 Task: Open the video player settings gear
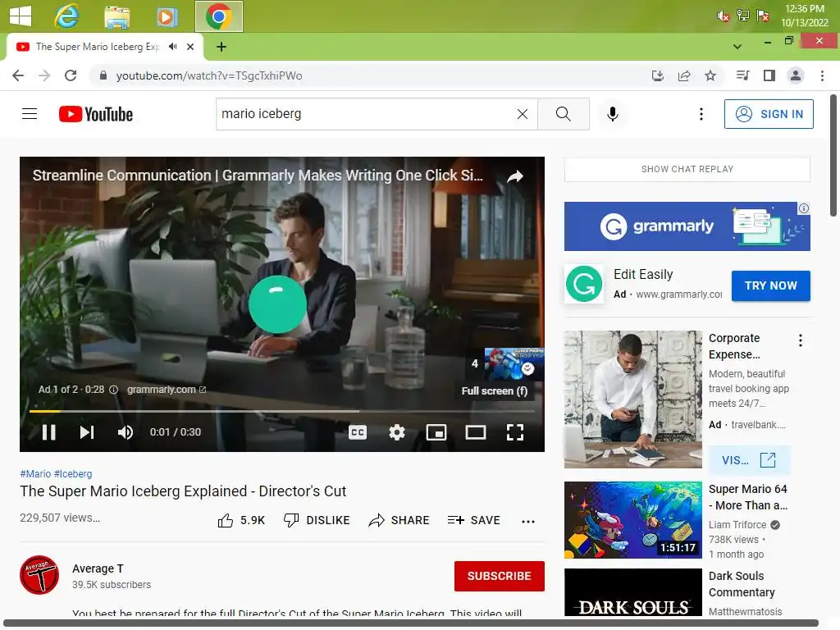[x=396, y=431]
